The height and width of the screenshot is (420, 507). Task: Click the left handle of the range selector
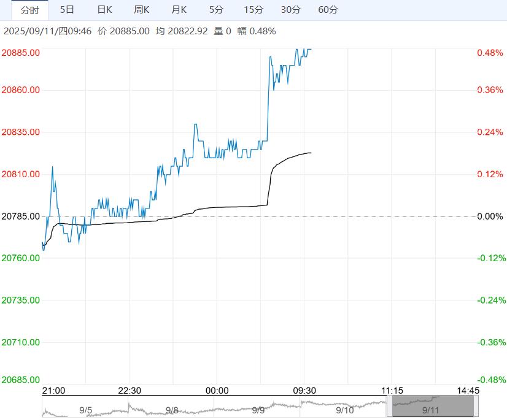(390, 407)
